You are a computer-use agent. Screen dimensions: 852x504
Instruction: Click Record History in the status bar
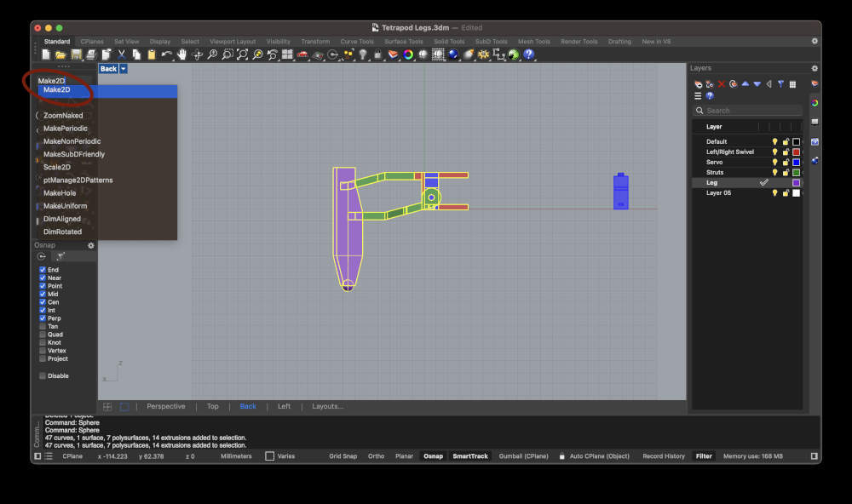(x=664, y=456)
